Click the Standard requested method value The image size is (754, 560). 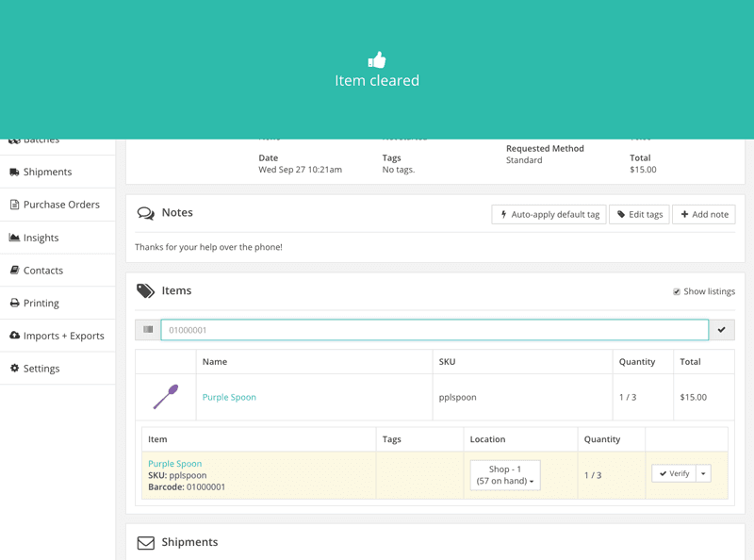[524, 160]
